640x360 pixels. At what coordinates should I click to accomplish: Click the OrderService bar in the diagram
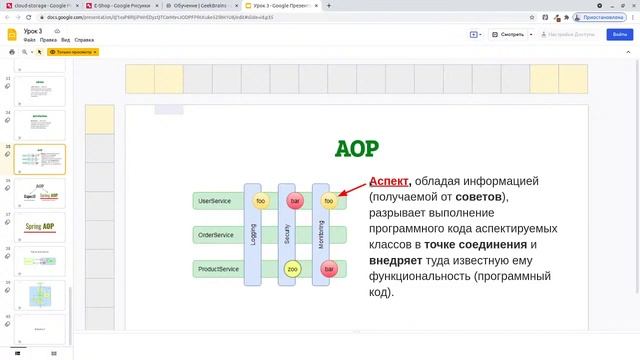tap(269, 235)
